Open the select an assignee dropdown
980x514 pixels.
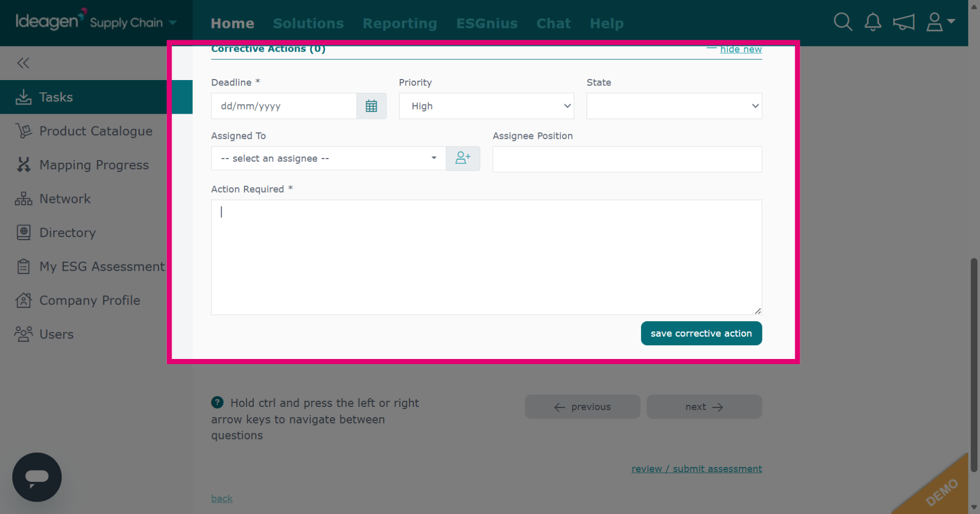[x=329, y=158]
